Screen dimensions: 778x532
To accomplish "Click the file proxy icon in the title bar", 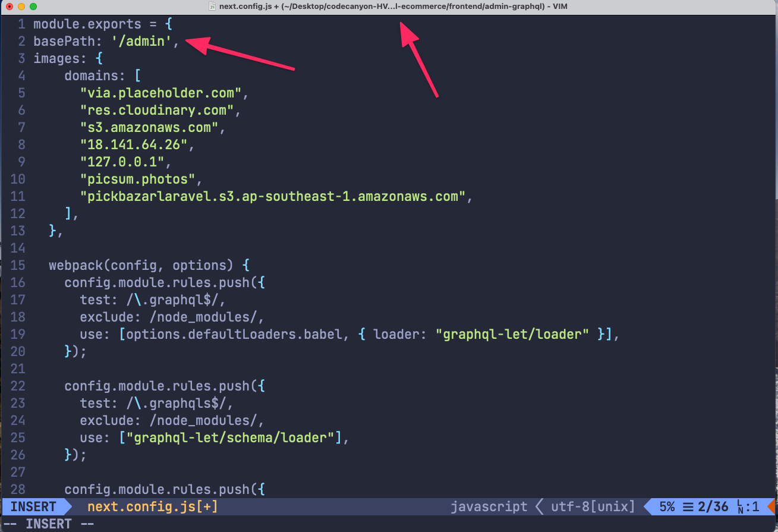I will click(212, 6).
